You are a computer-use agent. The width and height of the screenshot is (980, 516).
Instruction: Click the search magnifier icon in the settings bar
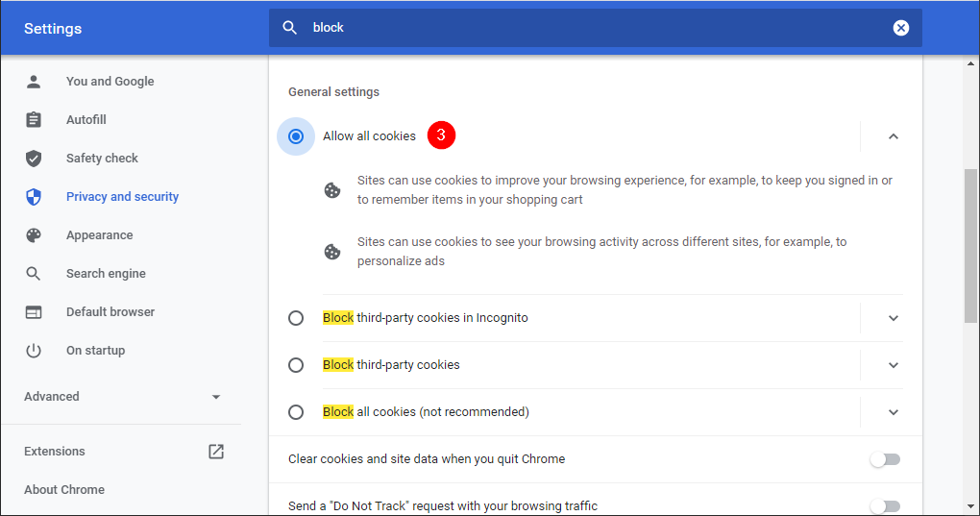289,28
